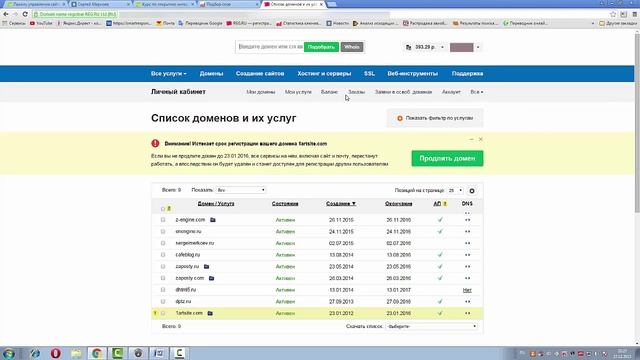Open Хостинг и серверы menu item
This screenshot has height=360, width=640.
tap(324, 73)
